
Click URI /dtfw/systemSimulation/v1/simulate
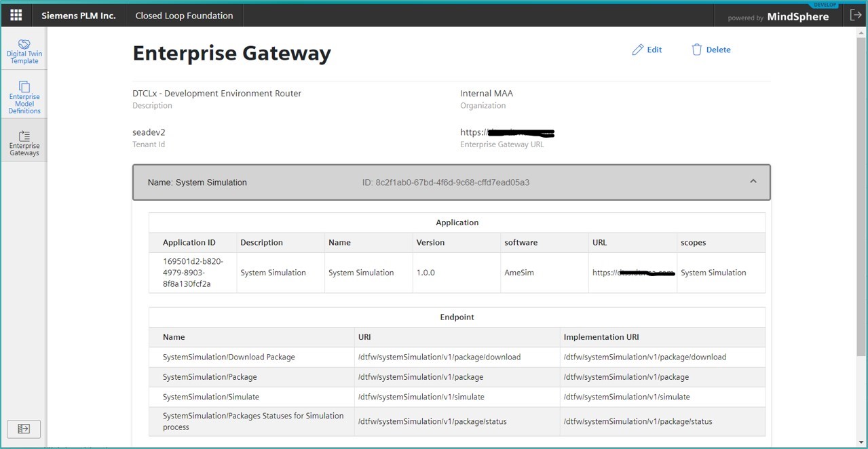coord(421,397)
